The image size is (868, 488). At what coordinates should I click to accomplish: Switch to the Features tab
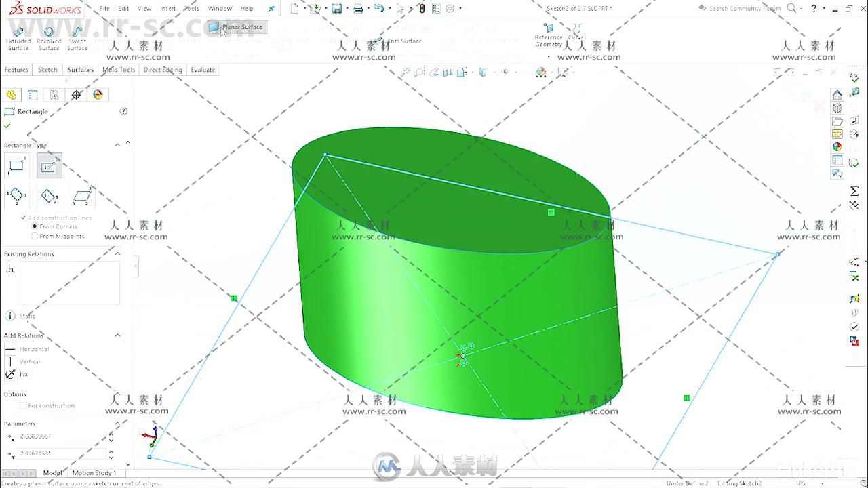(16, 70)
